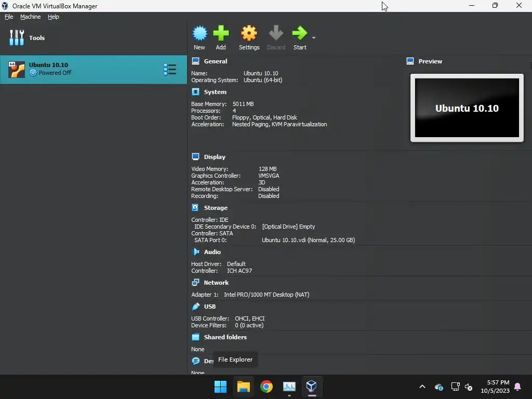Click the Network section icon
The image size is (532, 399).
coord(196,282)
